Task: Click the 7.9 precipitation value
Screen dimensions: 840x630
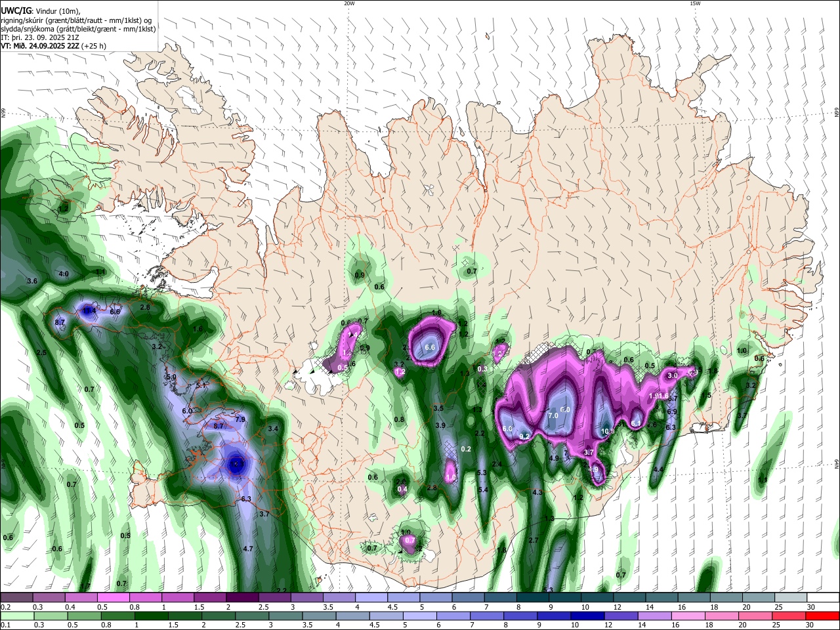Action: [x=240, y=419]
